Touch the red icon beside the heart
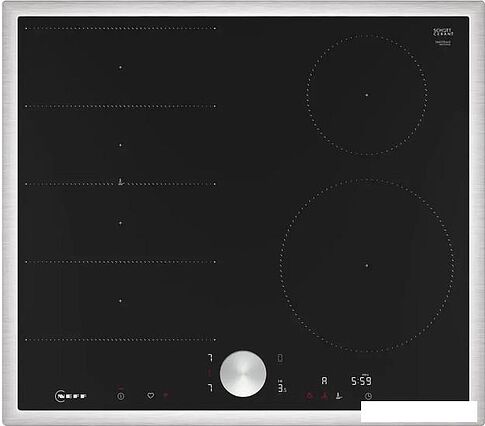The height and width of the screenshot is (426, 485). coord(167,396)
